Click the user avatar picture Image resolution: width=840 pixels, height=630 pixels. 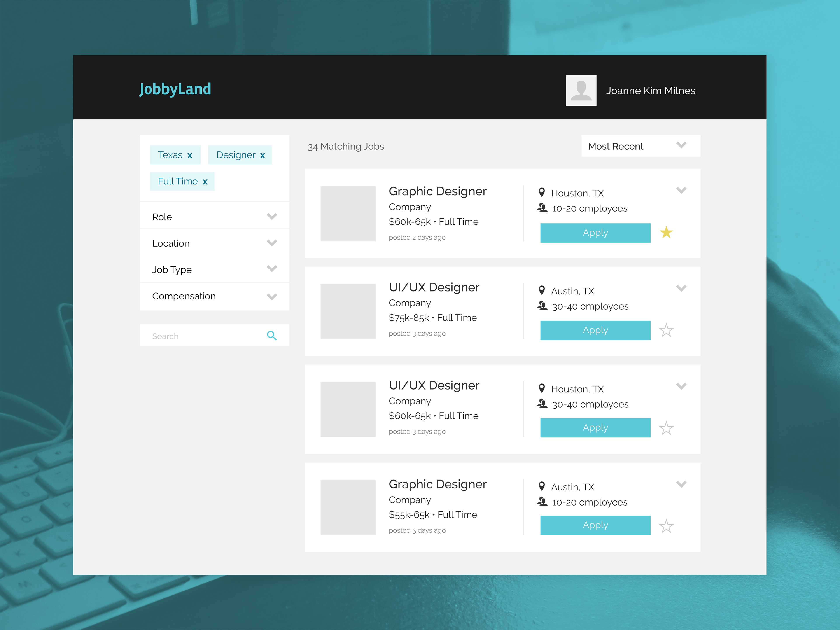tap(581, 90)
